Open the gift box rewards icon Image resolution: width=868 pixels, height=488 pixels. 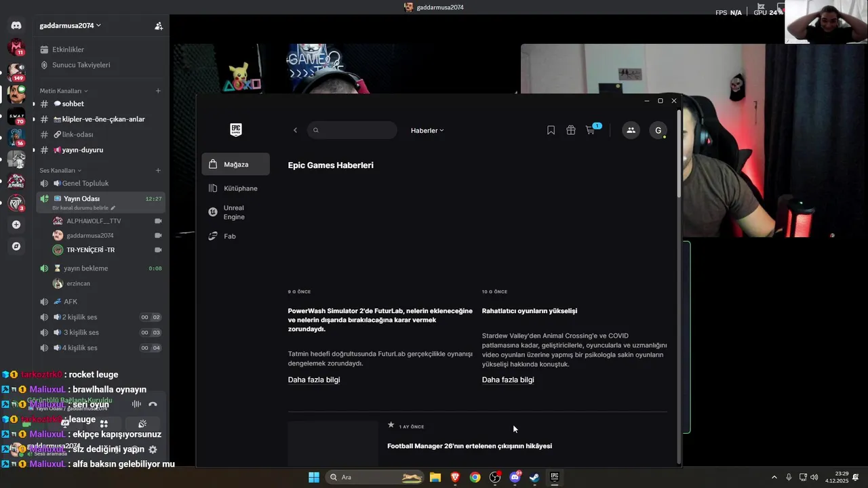[571, 130]
